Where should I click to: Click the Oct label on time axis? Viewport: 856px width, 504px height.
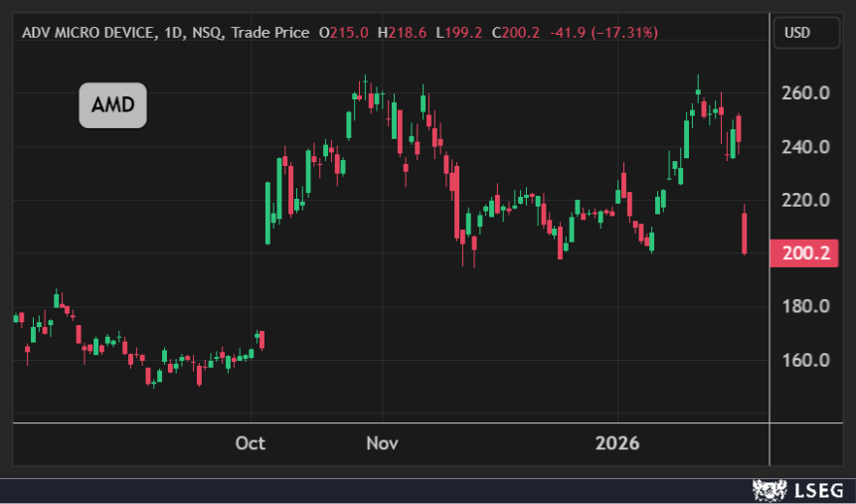point(251,443)
